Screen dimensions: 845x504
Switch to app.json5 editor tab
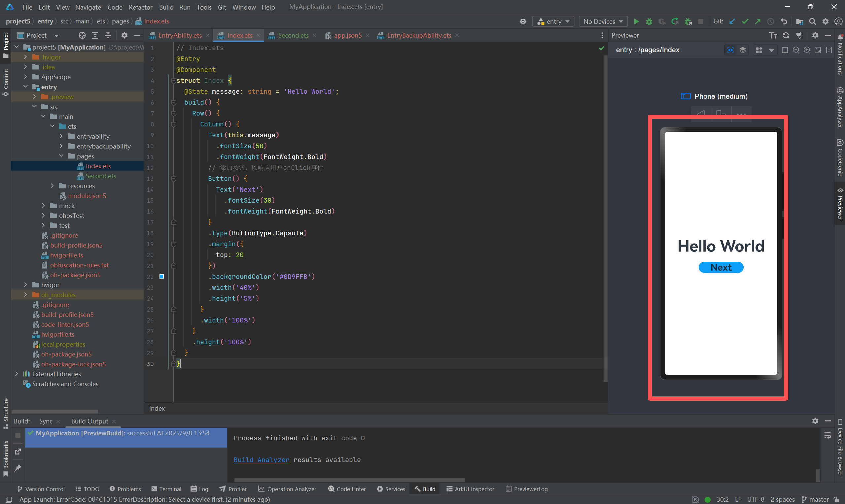348,35
